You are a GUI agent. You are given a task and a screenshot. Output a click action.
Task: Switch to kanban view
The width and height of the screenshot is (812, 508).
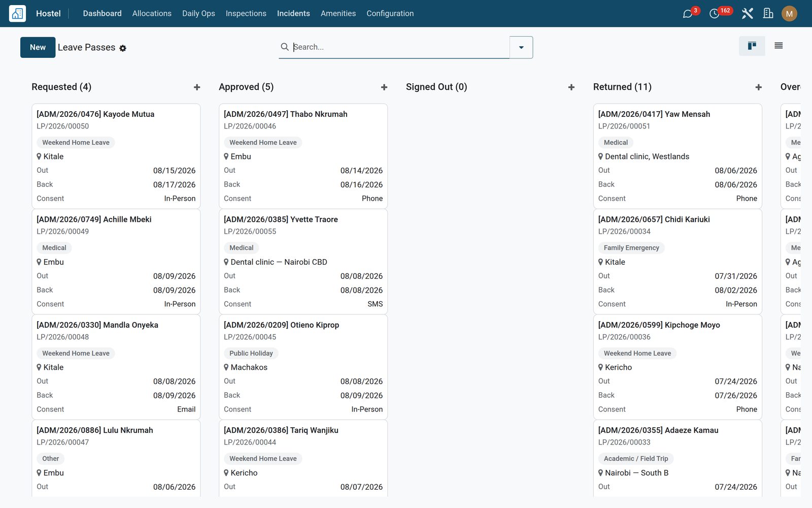click(x=752, y=46)
